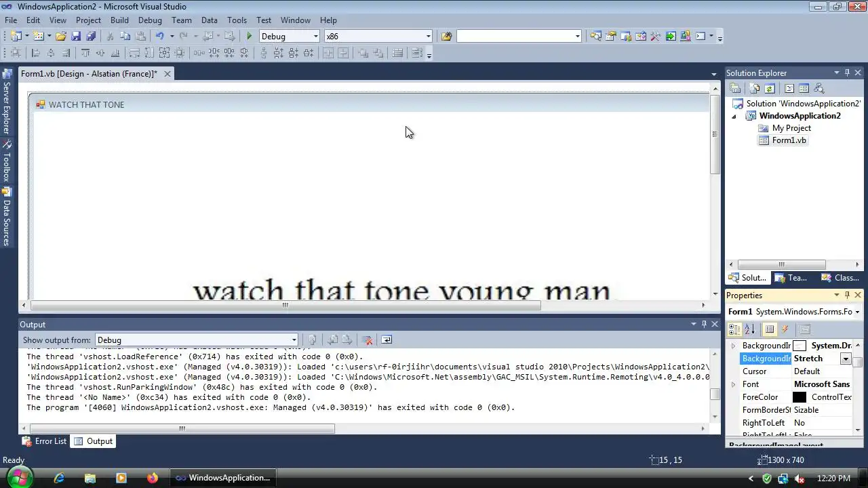This screenshot has width=868, height=488.
Task: Click the Find in Files icon
Action: (x=446, y=36)
